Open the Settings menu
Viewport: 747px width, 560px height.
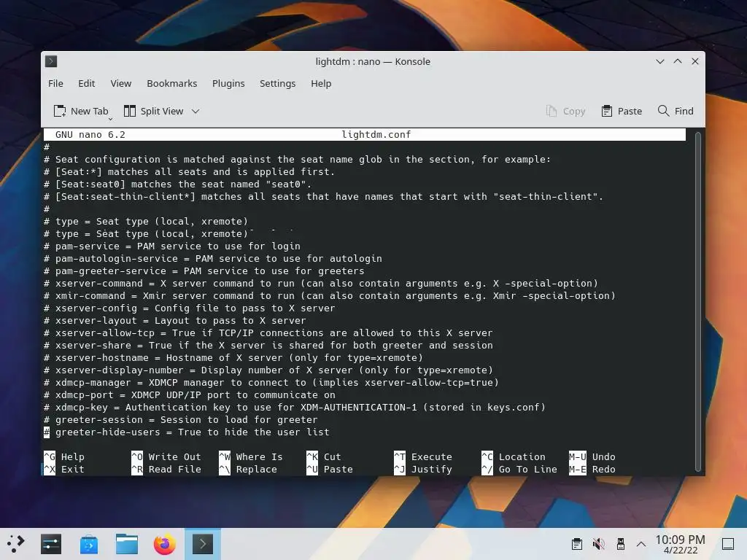pyautogui.click(x=278, y=83)
